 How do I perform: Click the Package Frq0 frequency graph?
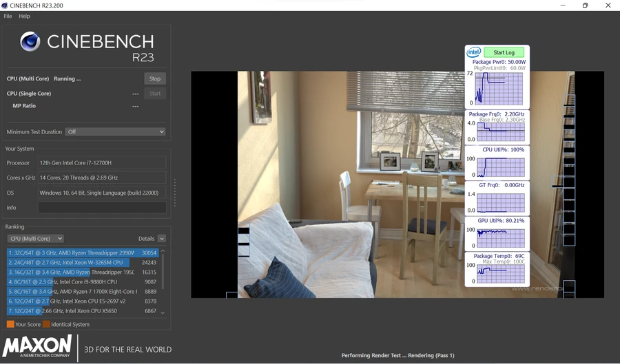[501, 131]
